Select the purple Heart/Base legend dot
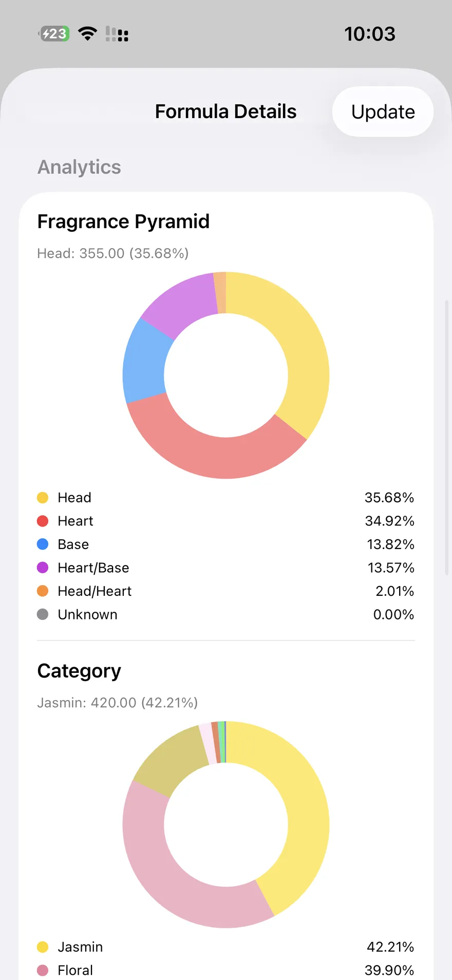This screenshot has width=452, height=980. pos(43,568)
